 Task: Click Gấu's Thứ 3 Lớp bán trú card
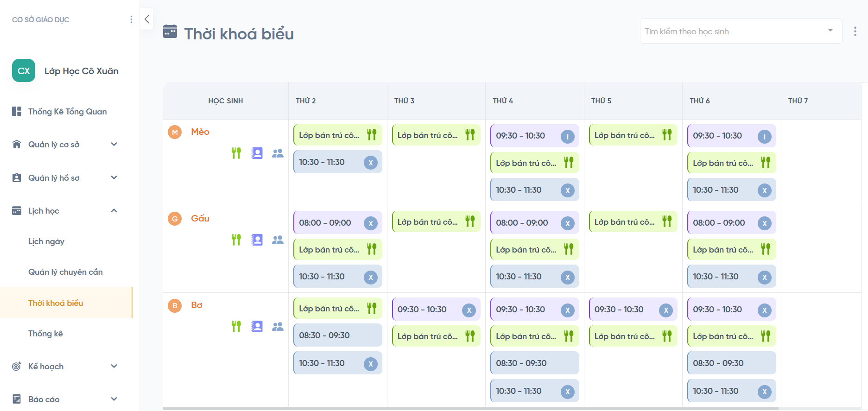pyautogui.click(x=427, y=222)
